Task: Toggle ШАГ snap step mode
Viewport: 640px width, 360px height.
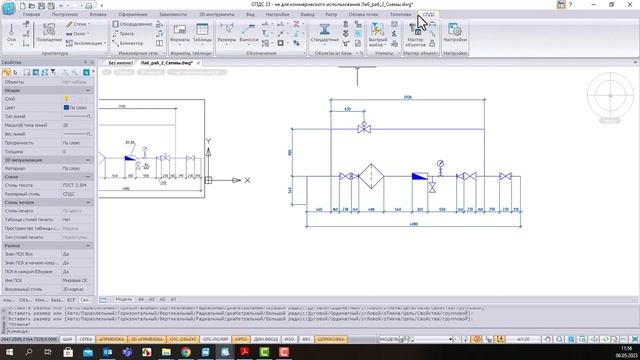Action: 67,339
